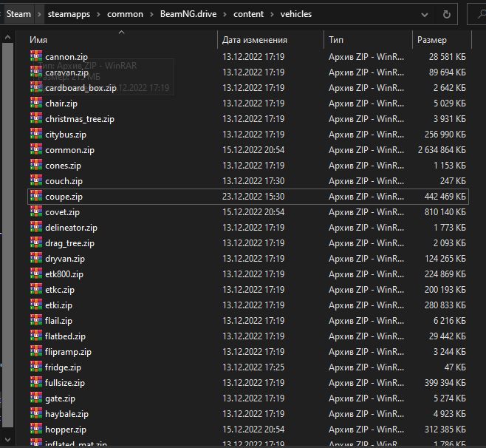The image size is (486, 448).
Task: Expand the chevron after Steam in path
Action: click(x=39, y=14)
